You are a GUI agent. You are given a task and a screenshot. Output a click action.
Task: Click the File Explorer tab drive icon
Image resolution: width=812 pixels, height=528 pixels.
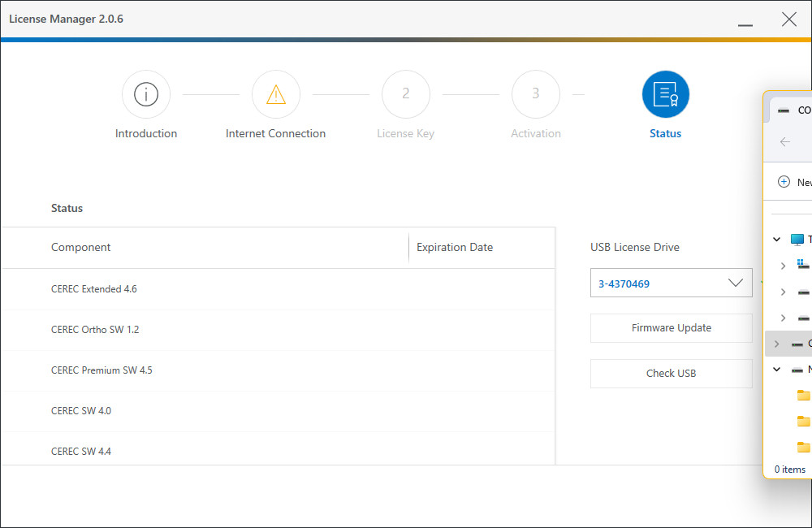(x=784, y=110)
